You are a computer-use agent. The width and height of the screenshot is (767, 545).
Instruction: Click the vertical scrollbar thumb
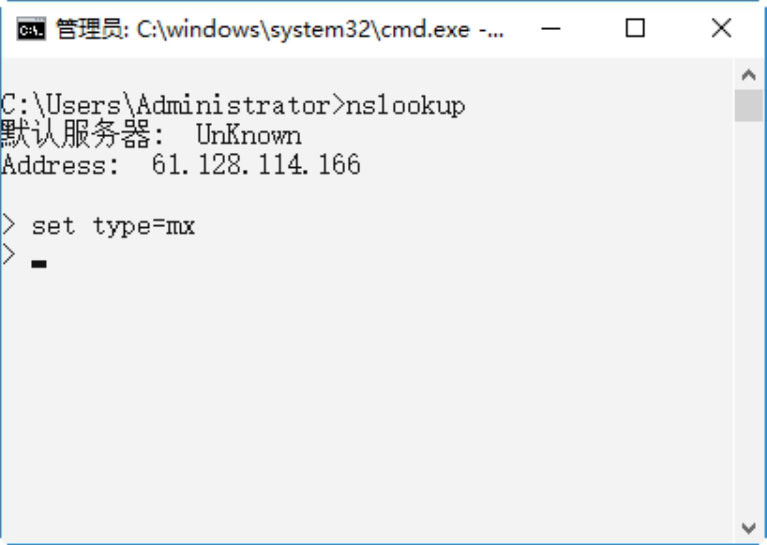point(748,105)
